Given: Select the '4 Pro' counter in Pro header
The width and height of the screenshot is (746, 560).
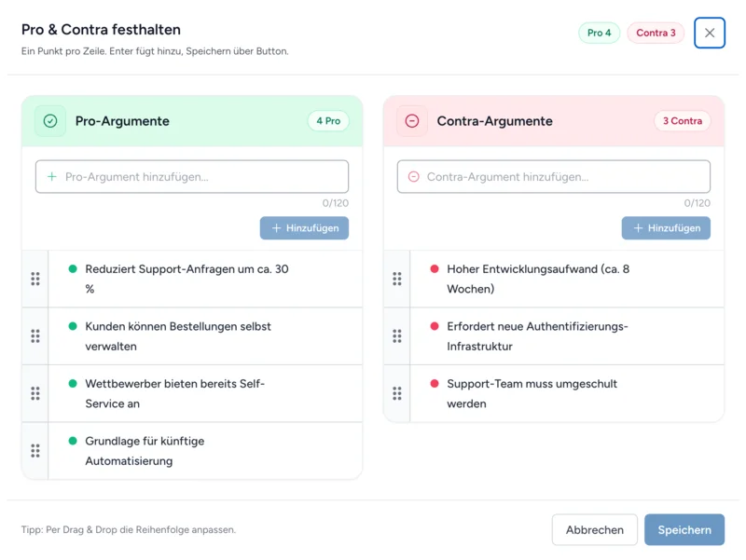Looking at the screenshot, I should [x=328, y=121].
